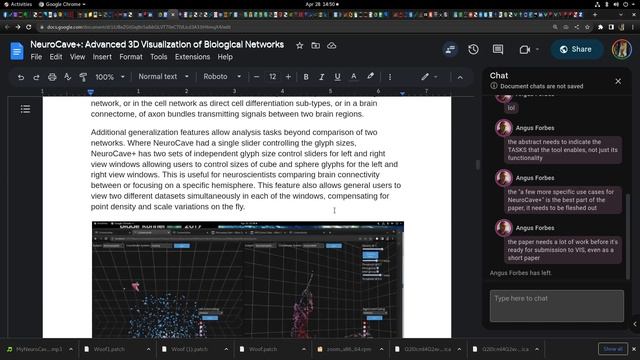Expand the side panel arrow

click(x=635, y=324)
